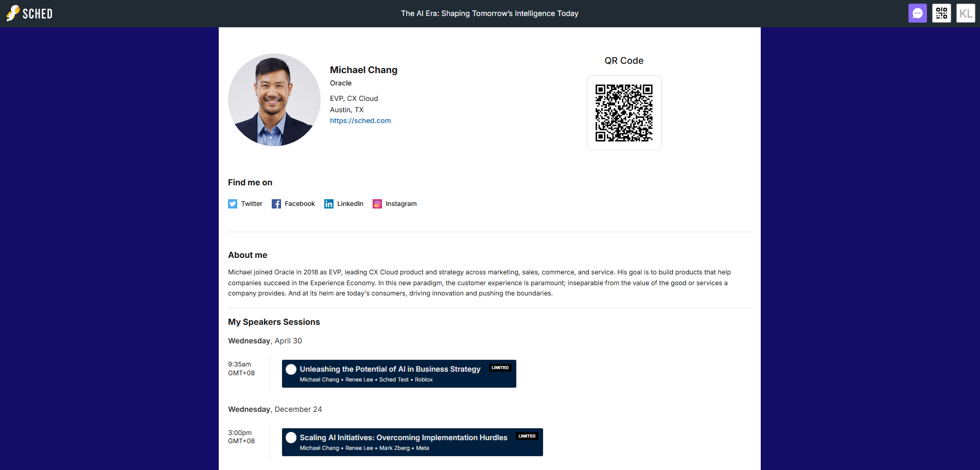Click the event title in the header
The width and height of the screenshot is (980, 470).
point(489,13)
